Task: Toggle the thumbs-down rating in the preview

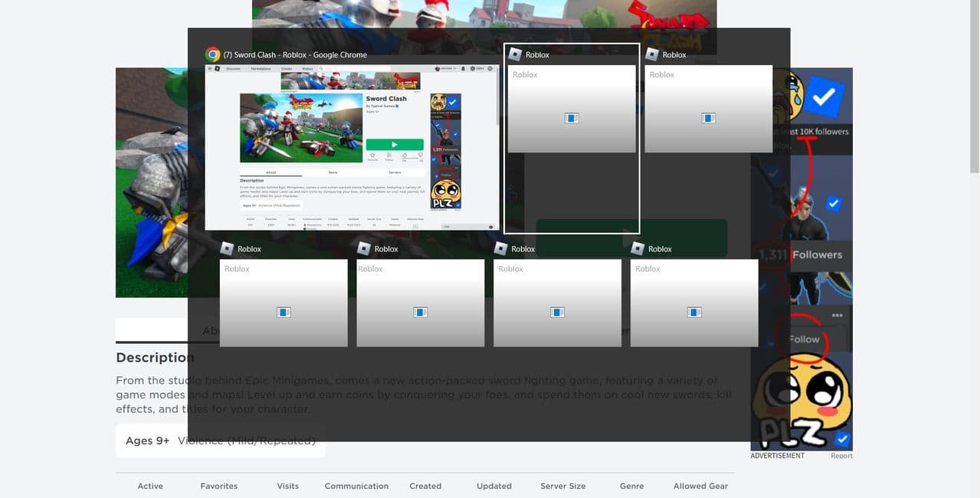Action: tap(420, 154)
